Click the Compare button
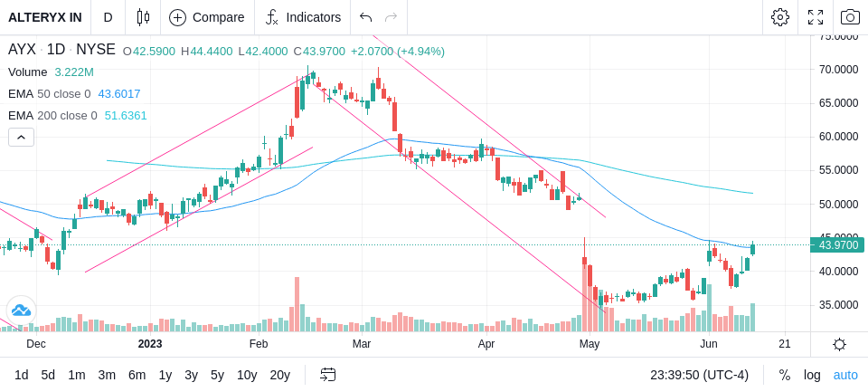This screenshot has height=392, width=868. [x=207, y=17]
